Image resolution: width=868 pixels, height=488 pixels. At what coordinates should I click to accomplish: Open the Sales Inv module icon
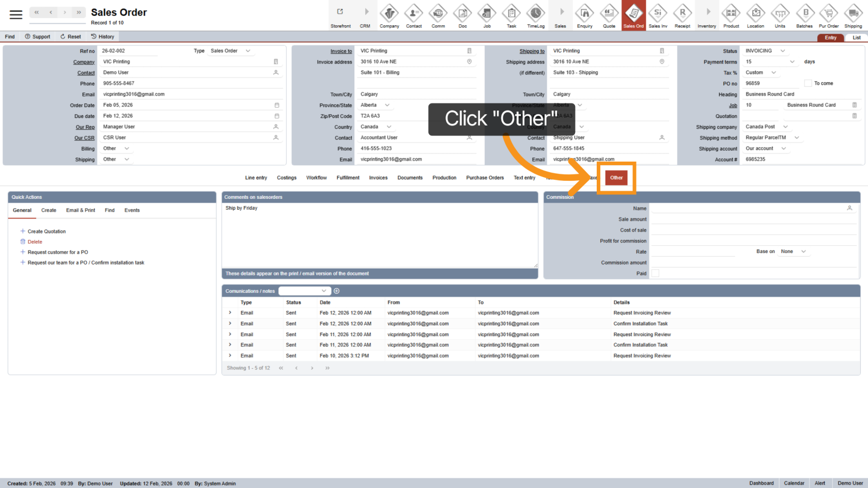[658, 15]
